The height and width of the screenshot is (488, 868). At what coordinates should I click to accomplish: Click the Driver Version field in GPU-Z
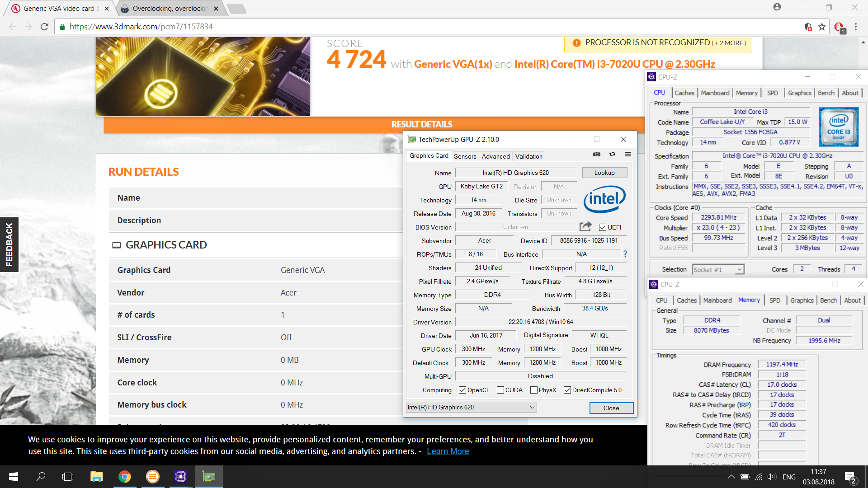point(540,322)
